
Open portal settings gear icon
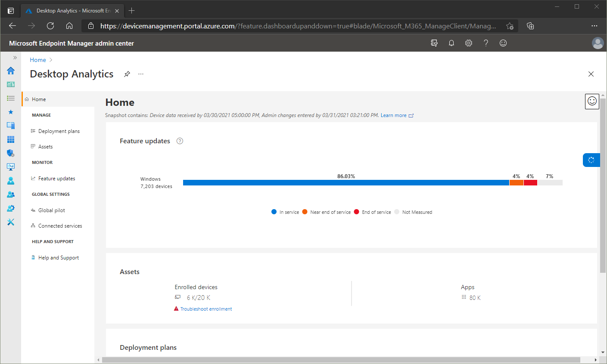(469, 43)
